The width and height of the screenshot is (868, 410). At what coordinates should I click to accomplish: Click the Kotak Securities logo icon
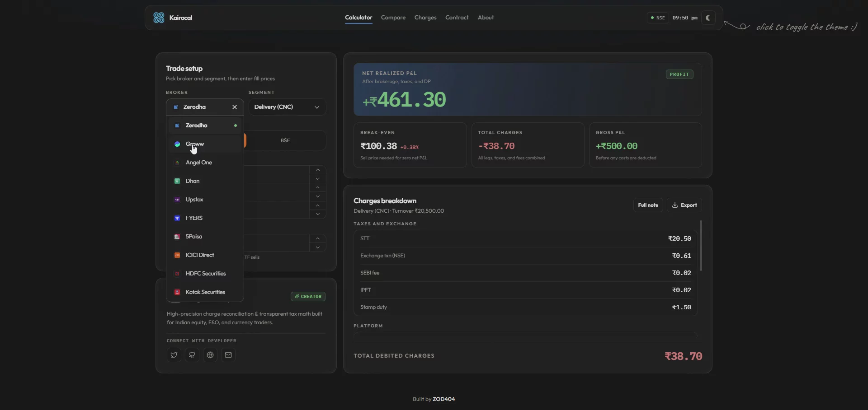[177, 292]
